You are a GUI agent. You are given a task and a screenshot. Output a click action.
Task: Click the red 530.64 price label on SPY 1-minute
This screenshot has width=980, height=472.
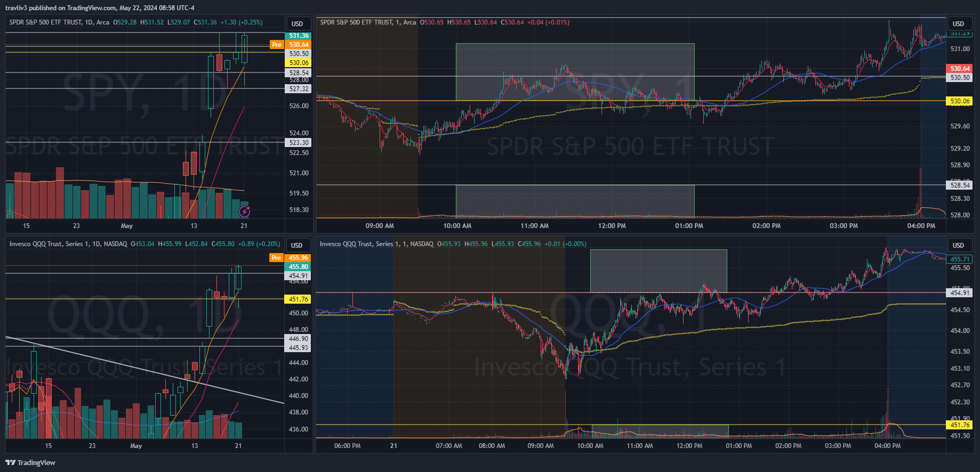click(960, 69)
